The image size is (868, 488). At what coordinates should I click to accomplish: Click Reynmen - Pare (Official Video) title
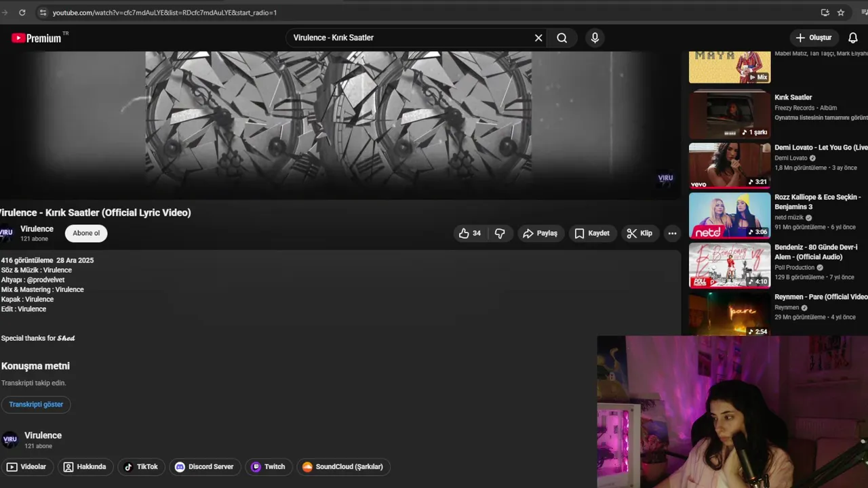(x=821, y=297)
